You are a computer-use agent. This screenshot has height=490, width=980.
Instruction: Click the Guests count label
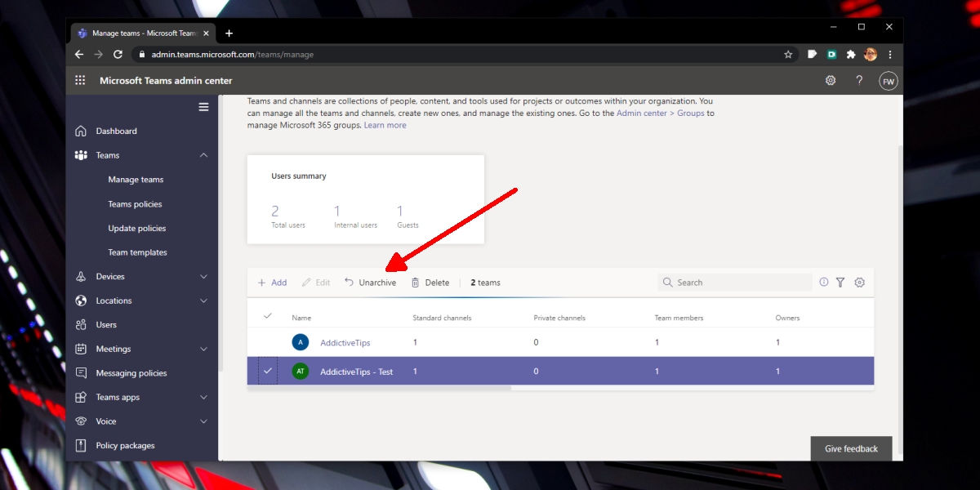(408, 225)
